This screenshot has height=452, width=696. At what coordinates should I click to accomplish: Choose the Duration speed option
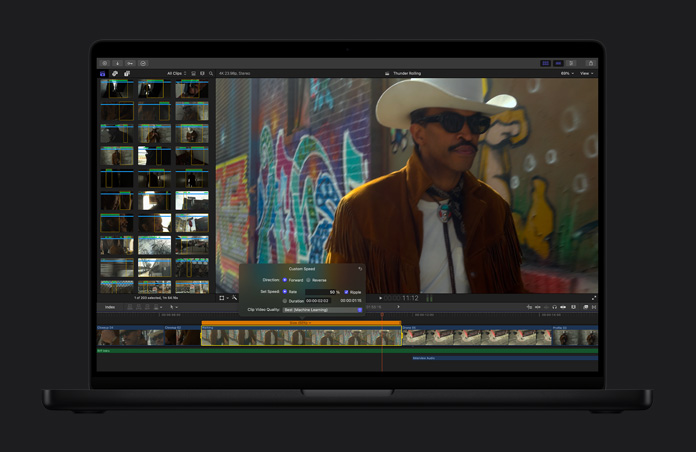pos(285,300)
